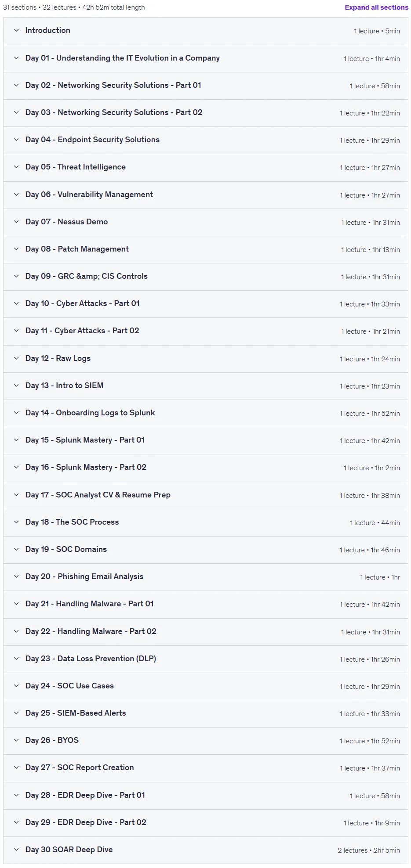
Task: Click Day 30 '2 lectures • 2hr 5min' info
Action: 369,850
